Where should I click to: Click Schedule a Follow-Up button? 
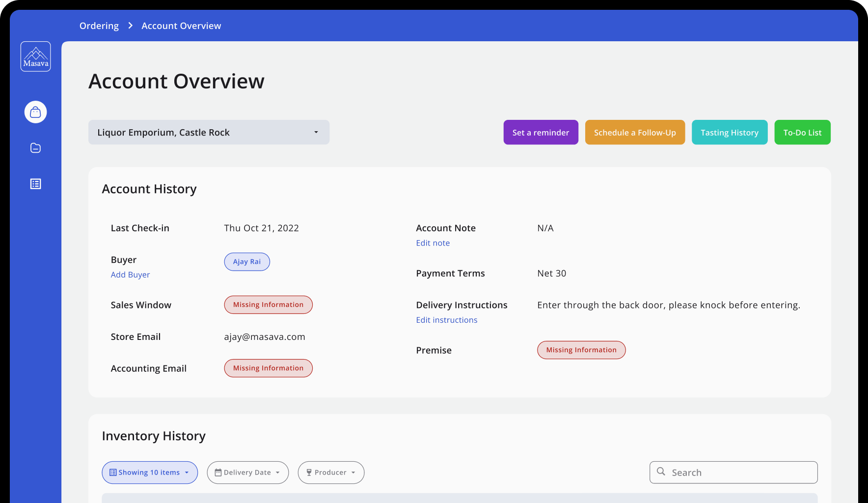635,132
